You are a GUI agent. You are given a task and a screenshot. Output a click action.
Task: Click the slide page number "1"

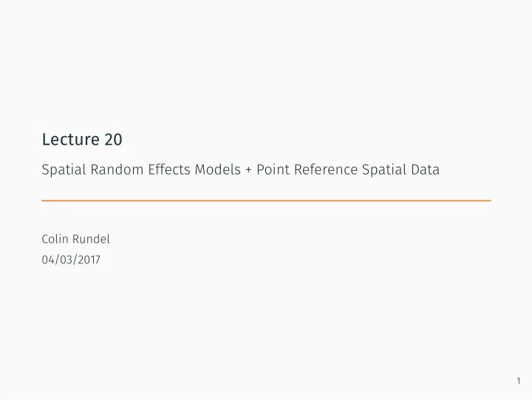pos(519,381)
